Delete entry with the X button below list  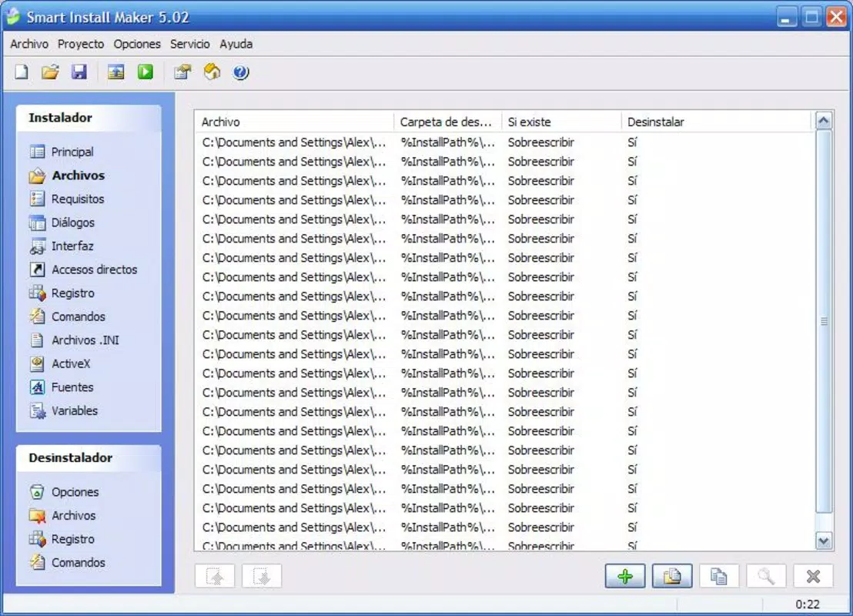tap(813, 576)
